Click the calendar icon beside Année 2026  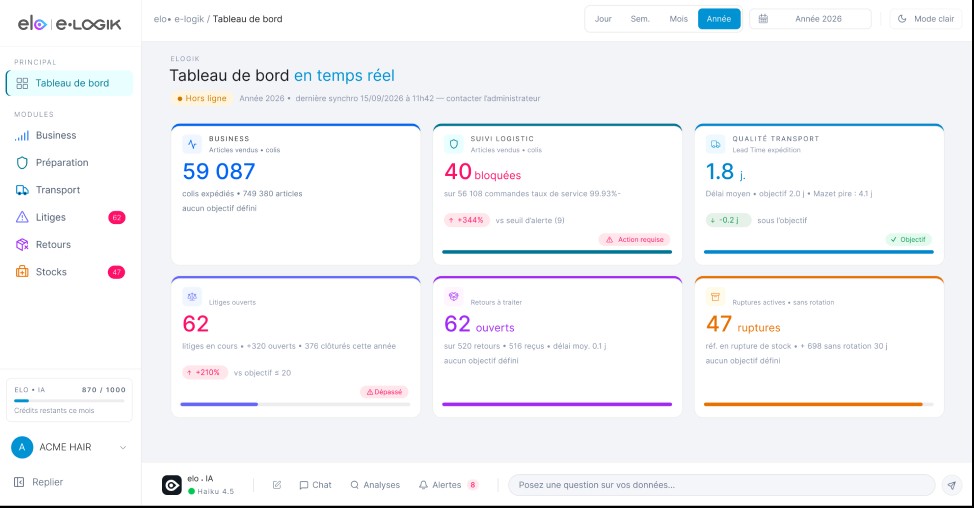763,19
